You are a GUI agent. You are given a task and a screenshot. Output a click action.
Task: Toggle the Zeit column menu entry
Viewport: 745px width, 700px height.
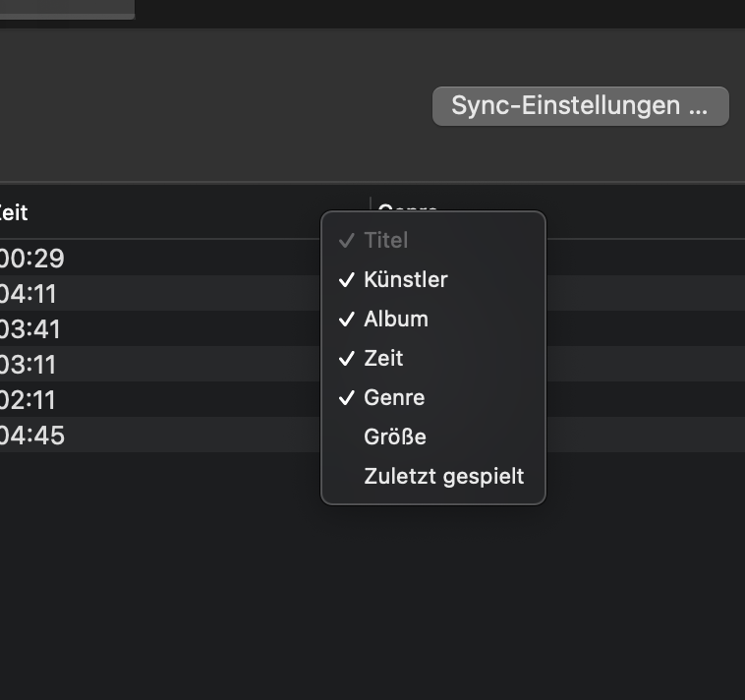pyautogui.click(x=383, y=359)
